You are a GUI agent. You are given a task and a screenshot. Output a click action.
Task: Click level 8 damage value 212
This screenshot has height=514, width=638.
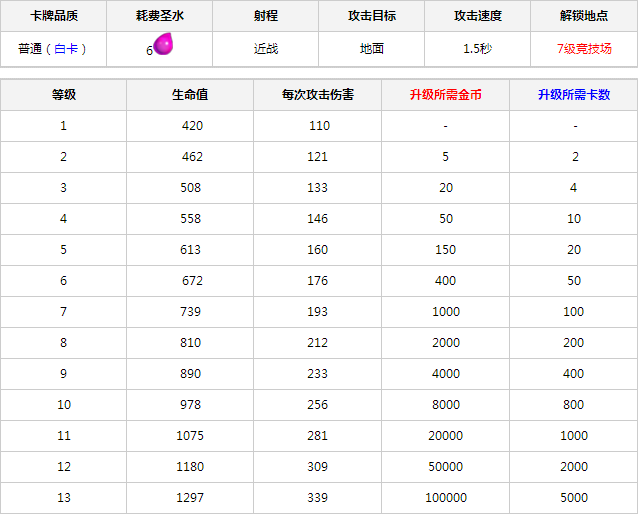[317, 343]
